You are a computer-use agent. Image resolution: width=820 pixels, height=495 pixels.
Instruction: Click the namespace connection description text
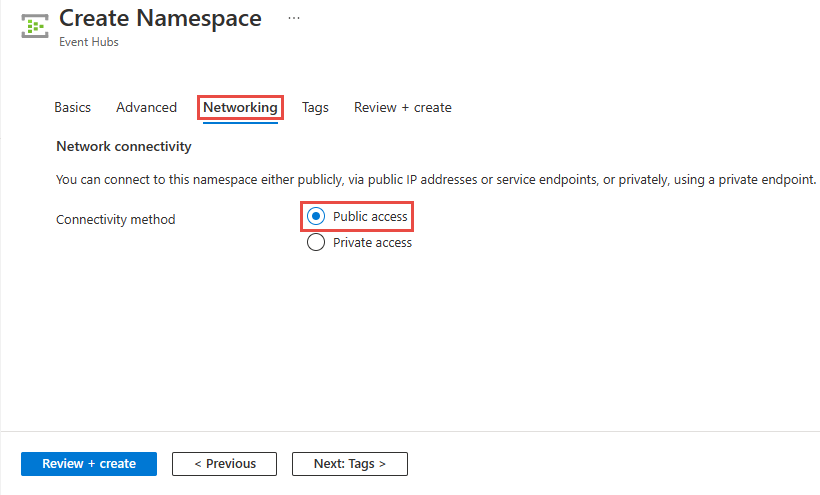click(436, 180)
